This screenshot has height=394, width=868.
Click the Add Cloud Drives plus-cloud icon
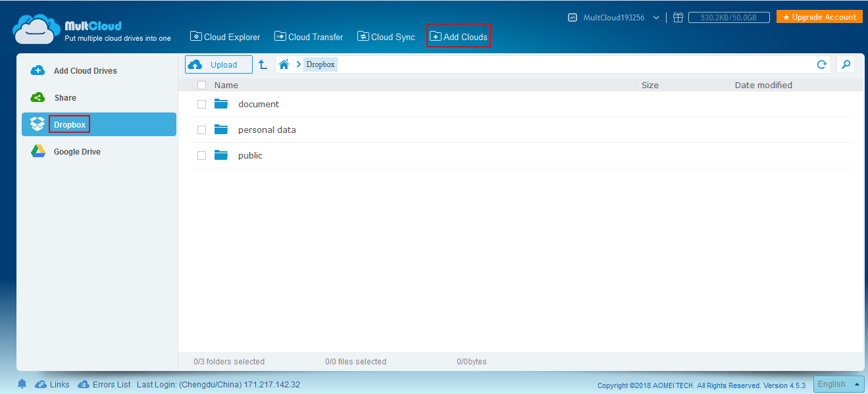tap(38, 70)
